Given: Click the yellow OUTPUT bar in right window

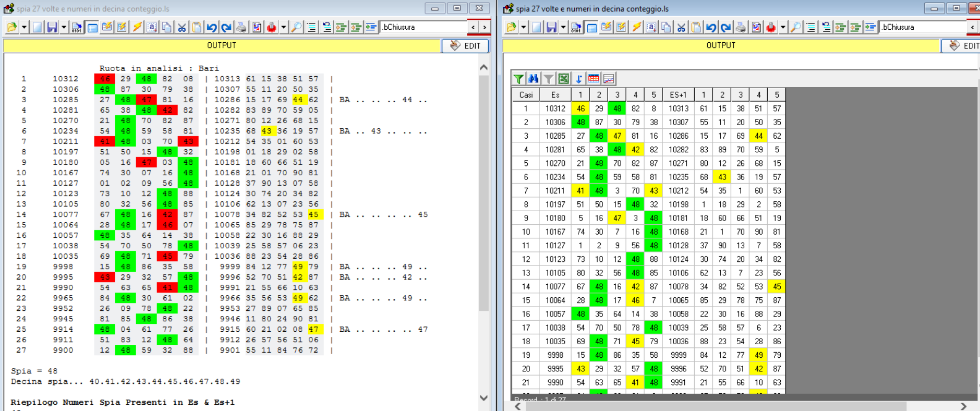Looking at the screenshot, I should click(721, 45).
